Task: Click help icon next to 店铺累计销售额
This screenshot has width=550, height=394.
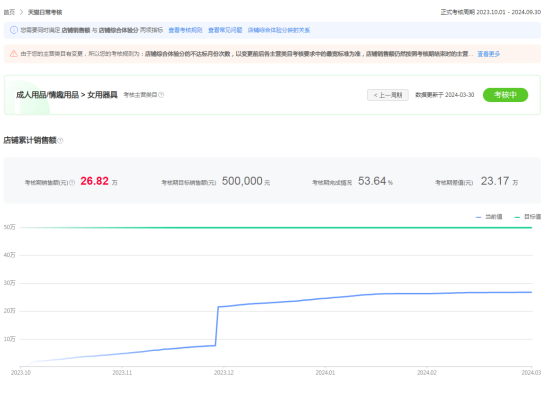Action: click(60, 141)
